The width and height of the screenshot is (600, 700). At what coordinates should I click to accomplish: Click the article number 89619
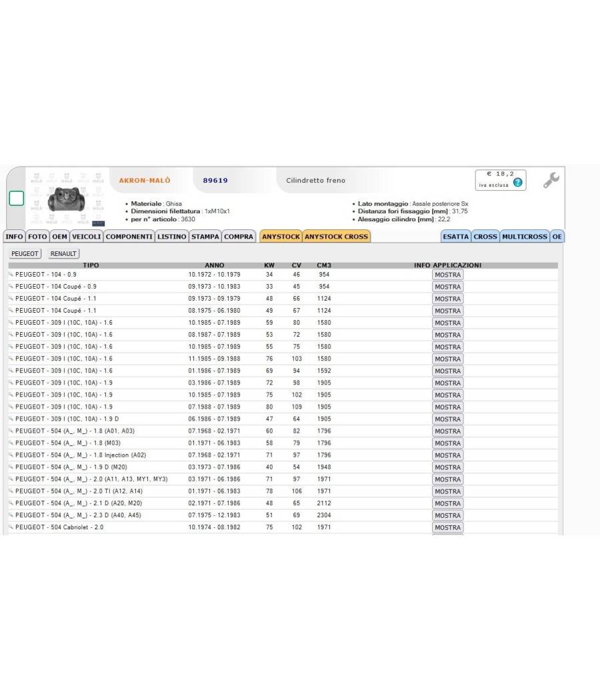click(x=215, y=181)
